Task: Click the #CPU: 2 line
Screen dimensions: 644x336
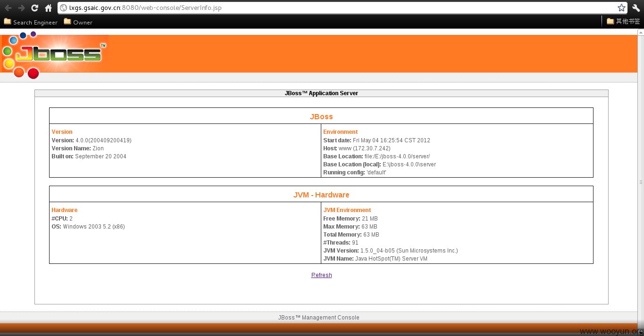Action: coord(62,219)
